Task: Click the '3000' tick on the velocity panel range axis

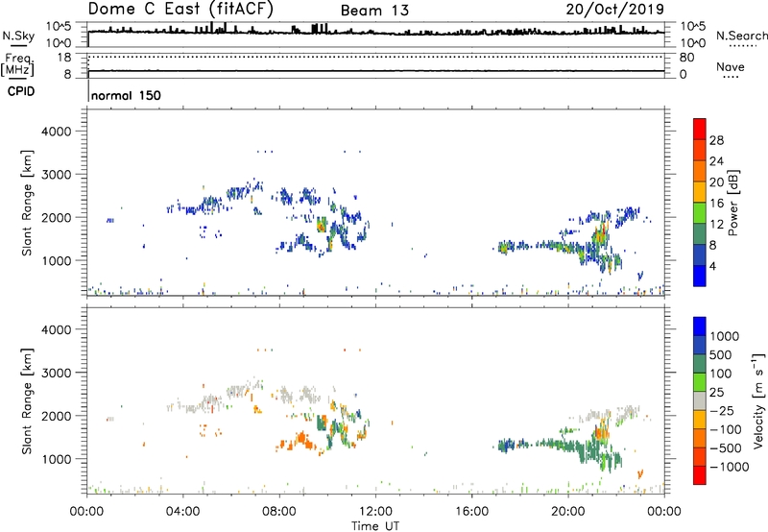Action: pos(56,373)
